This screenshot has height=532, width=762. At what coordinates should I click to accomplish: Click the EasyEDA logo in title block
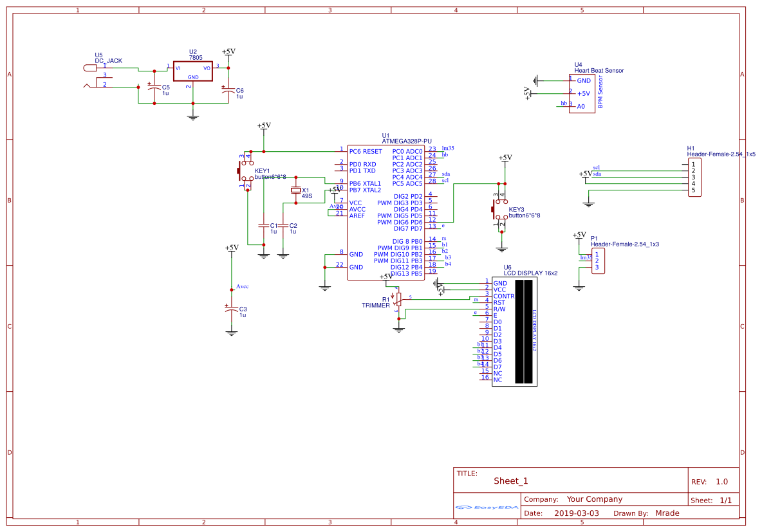(487, 508)
